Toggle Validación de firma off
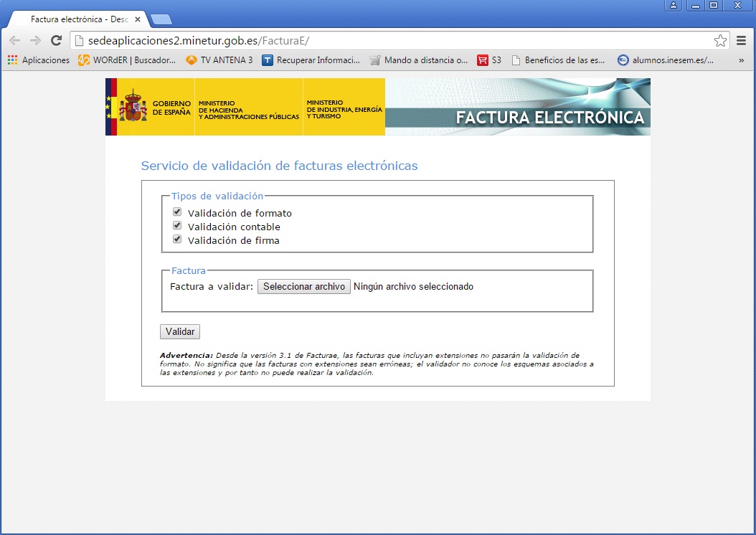Screen dimensions: 756x535 tap(177, 239)
